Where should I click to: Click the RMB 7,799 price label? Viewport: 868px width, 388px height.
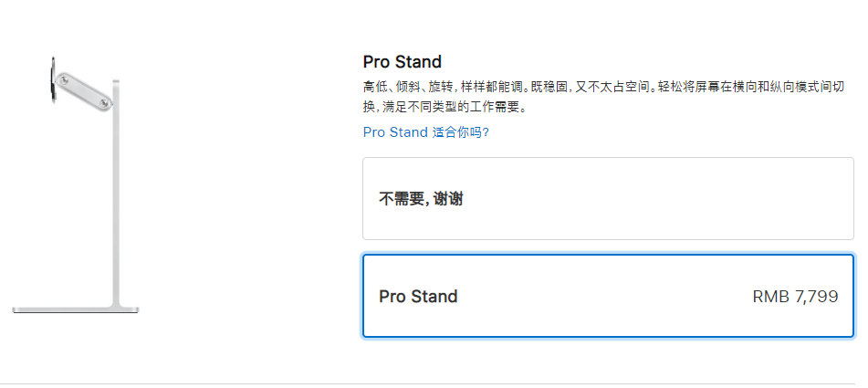pyautogui.click(x=795, y=297)
